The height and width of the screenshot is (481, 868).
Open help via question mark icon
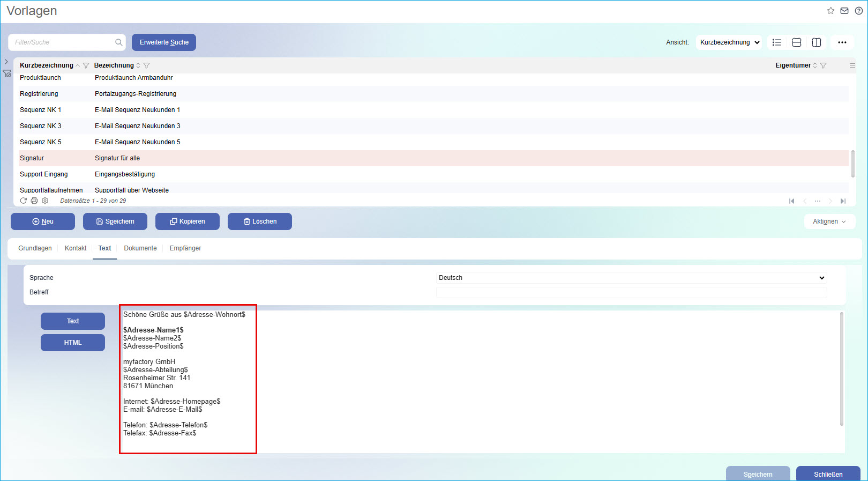pyautogui.click(x=858, y=11)
